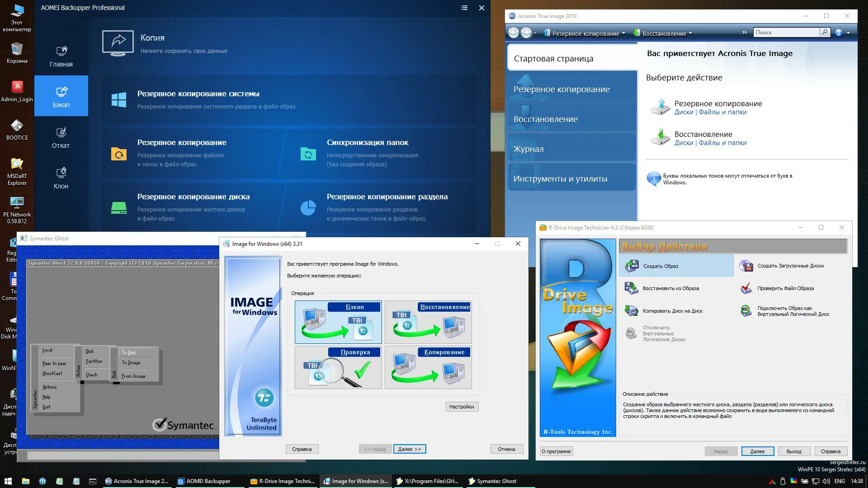Expand the Acronis toolbar overflow chevron
This screenshot has height=488, width=868.
[745, 33]
